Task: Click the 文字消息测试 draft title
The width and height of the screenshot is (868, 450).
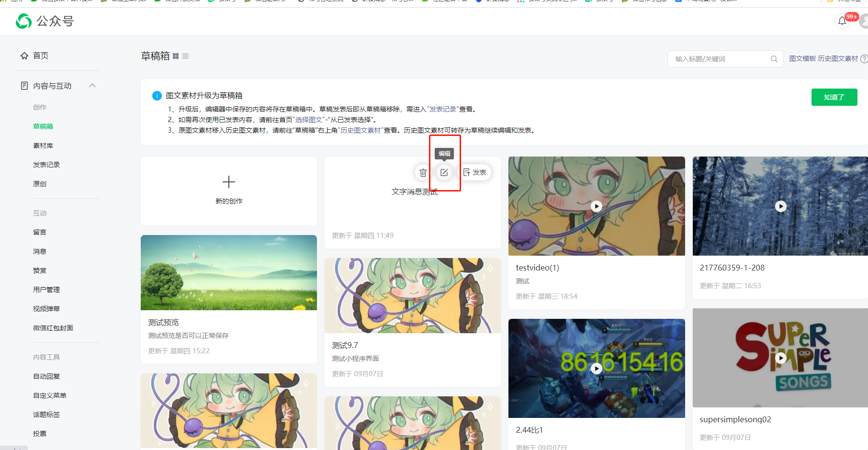Action: 415,191
